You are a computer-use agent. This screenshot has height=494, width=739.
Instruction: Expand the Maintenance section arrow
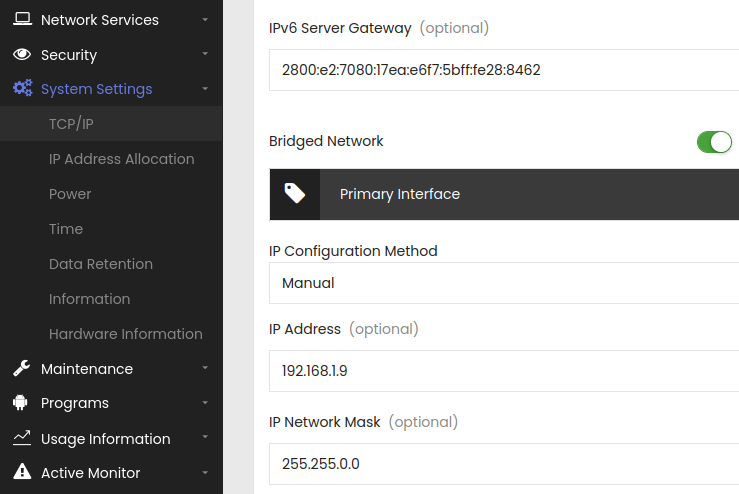(205, 368)
